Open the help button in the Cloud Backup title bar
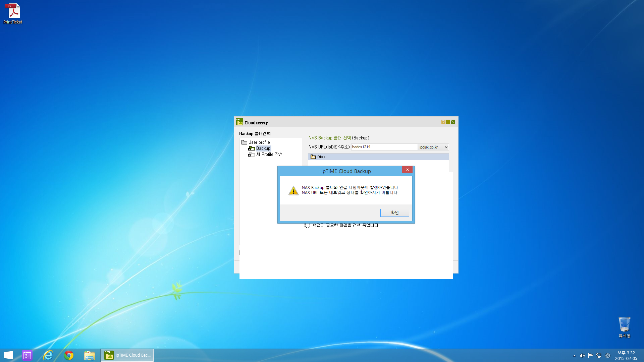The image size is (644, 362). tap(443, 122)
